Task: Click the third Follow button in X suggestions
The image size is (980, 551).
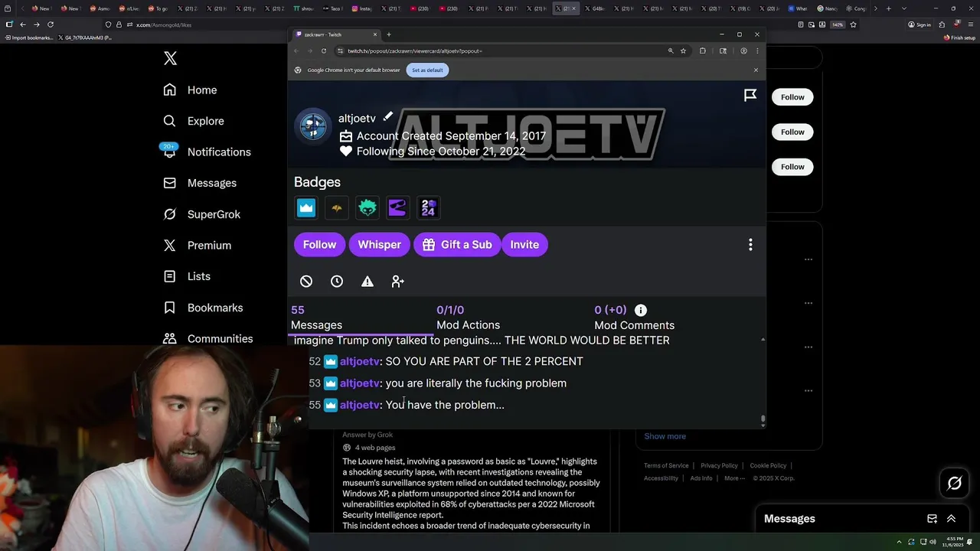Action: (792, 167)
